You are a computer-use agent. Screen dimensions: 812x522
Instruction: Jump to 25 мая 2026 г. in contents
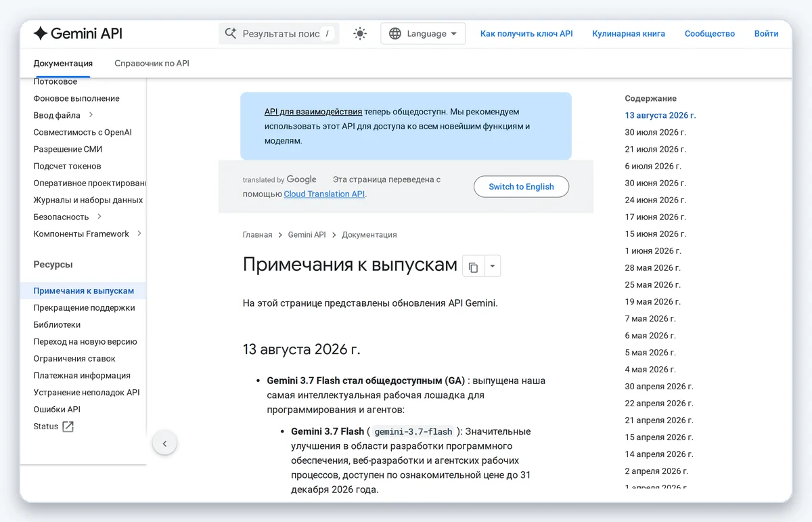(x=652, y=284)
